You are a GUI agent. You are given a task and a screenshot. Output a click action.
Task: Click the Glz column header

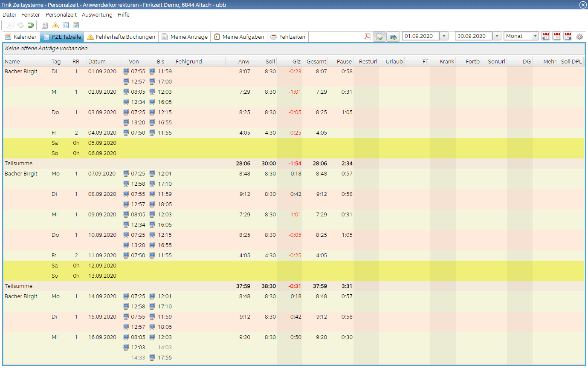(x=289, y=62)
